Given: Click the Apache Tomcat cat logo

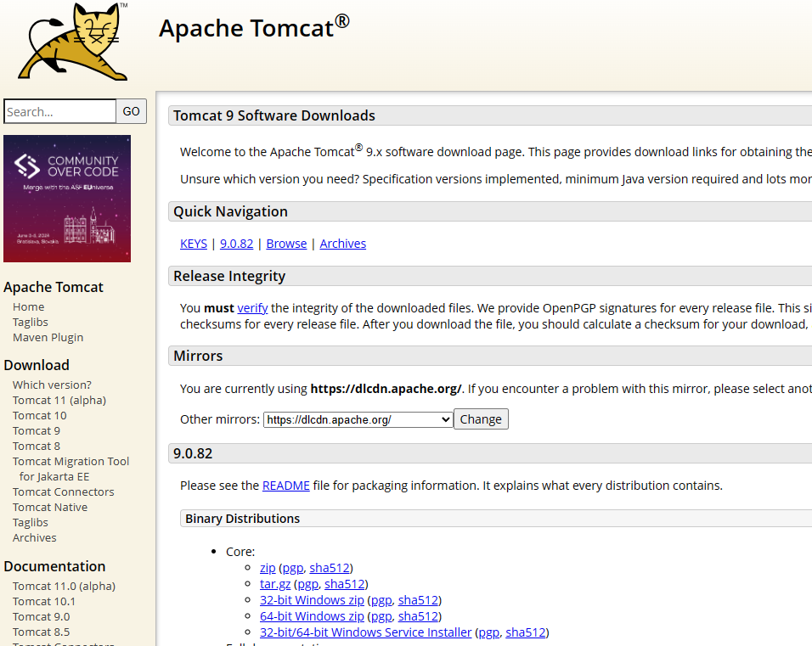Looking at the screenshot, I should [x=73, y=42].
